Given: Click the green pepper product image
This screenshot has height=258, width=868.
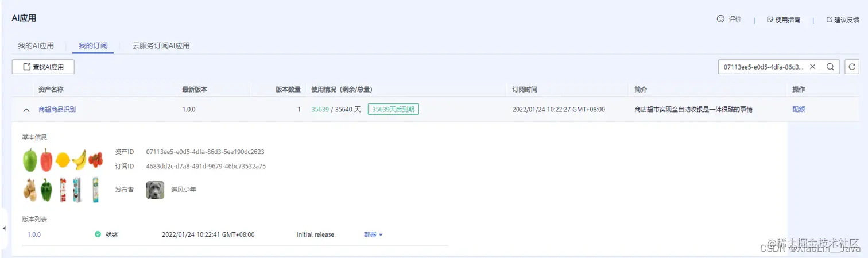Looking at the screenshot, I should tap(46, 190).
